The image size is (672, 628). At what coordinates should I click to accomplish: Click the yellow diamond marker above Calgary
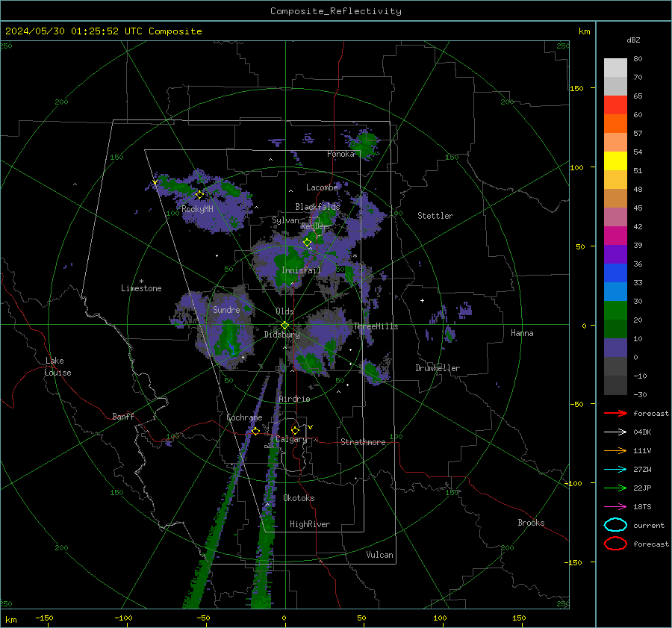[x=295, y=430]
